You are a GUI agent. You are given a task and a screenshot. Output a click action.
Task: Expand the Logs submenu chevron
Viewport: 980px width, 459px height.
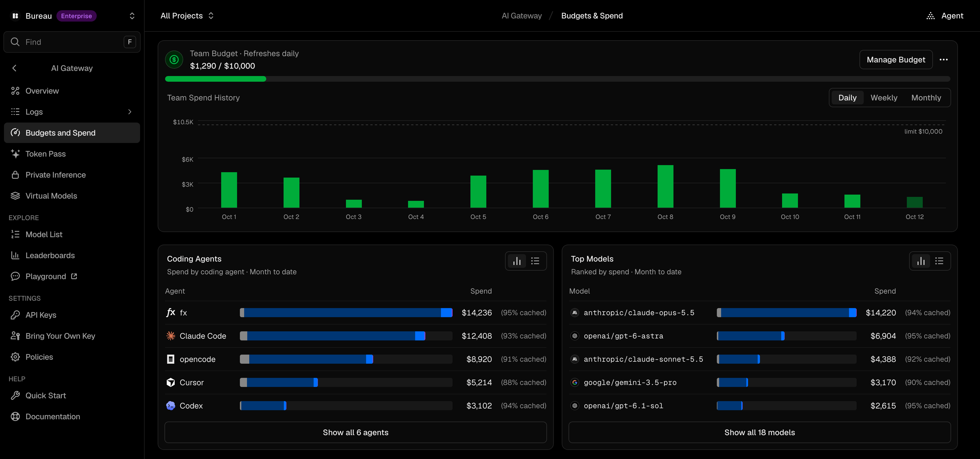(130, 111)
